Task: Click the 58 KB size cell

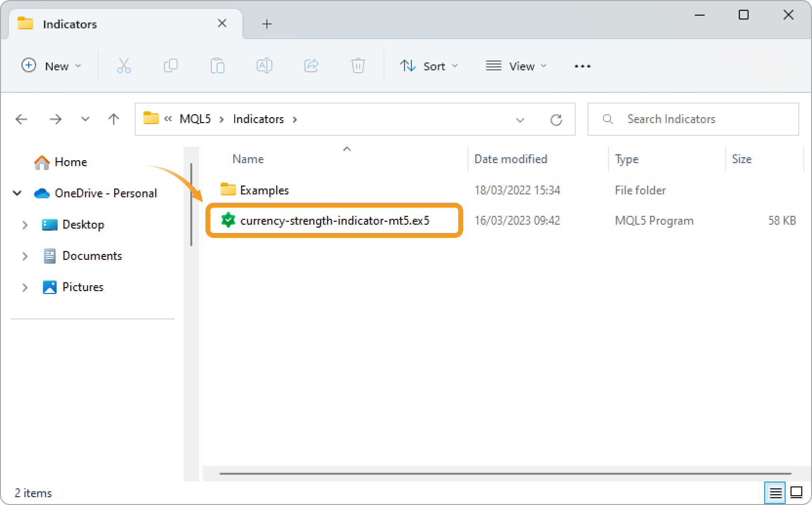Action: pos(782,221)
